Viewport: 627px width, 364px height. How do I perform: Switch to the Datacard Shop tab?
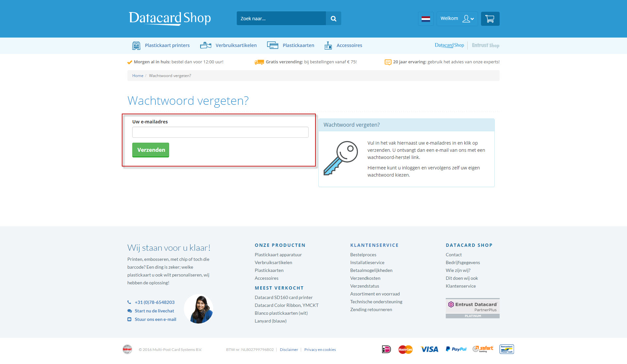click(449, 45)
